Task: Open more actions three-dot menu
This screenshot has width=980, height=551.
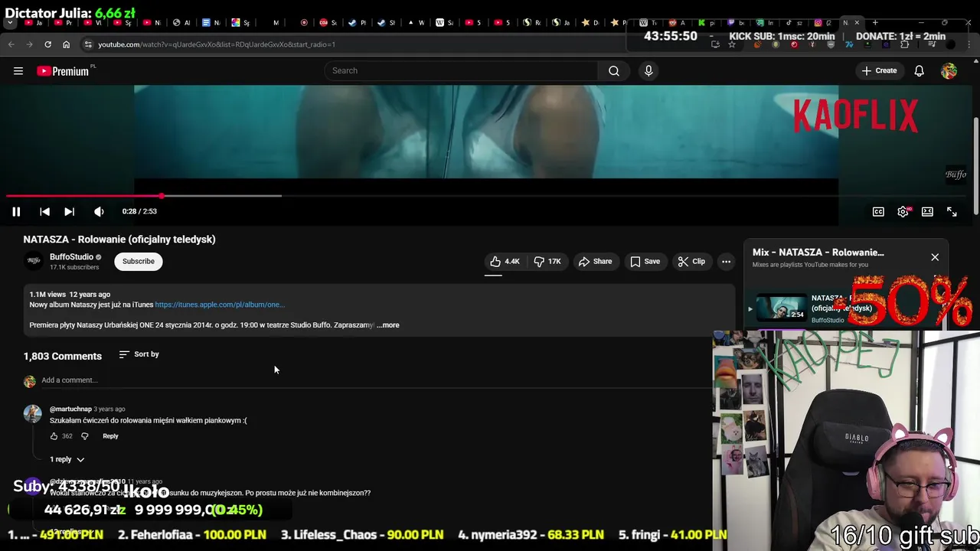Action: 726,262
